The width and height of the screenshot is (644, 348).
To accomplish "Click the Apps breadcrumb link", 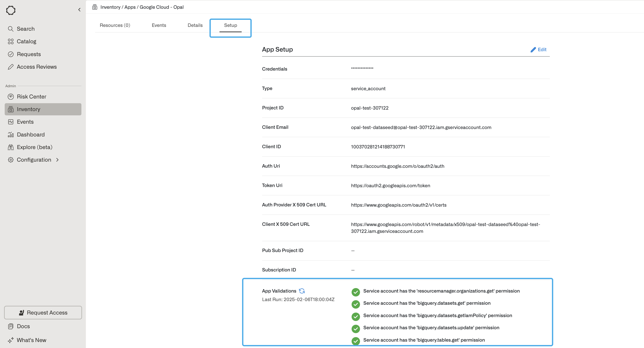I will pyautogui.click(x=130, y=7).
